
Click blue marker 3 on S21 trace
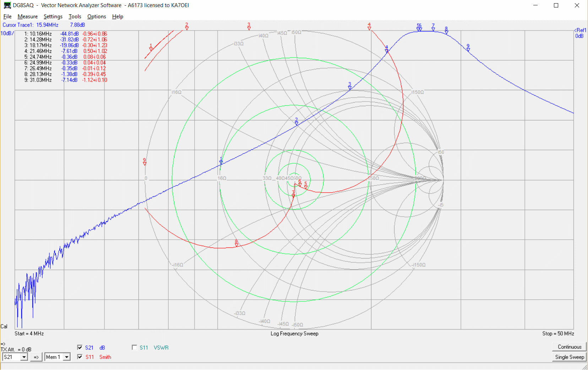(350, 86)
